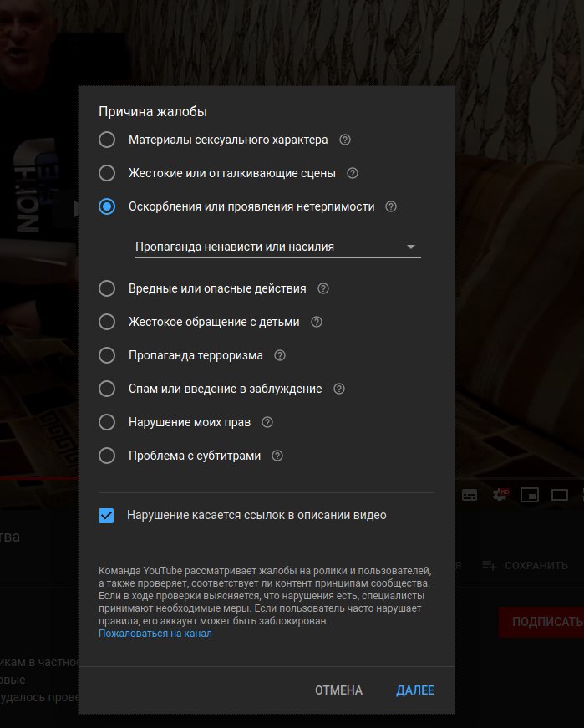
Task: Open help icon beside Спам или введение в заблуждение
Action: [339, 389]
